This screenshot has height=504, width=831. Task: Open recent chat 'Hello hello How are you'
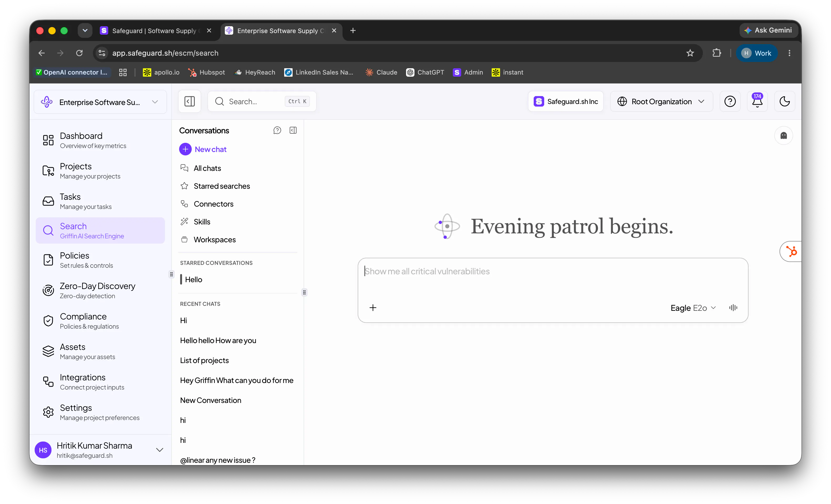[218, 340]
